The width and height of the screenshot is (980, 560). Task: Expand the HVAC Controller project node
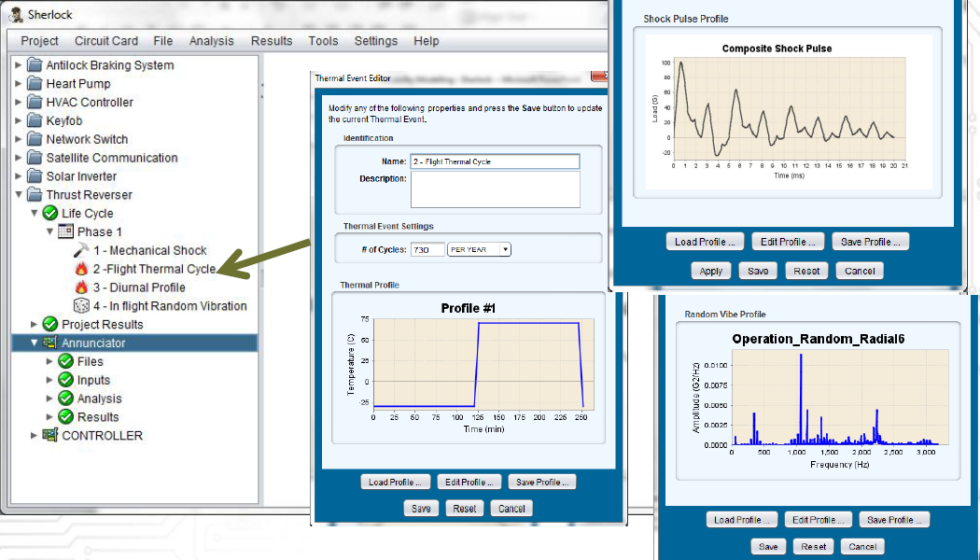pos(18,102)
